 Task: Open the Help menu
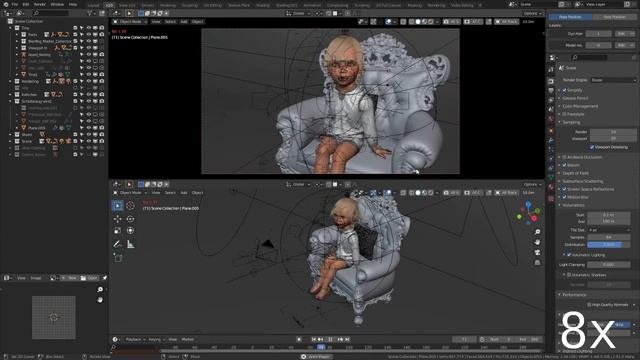coord(73,4)
